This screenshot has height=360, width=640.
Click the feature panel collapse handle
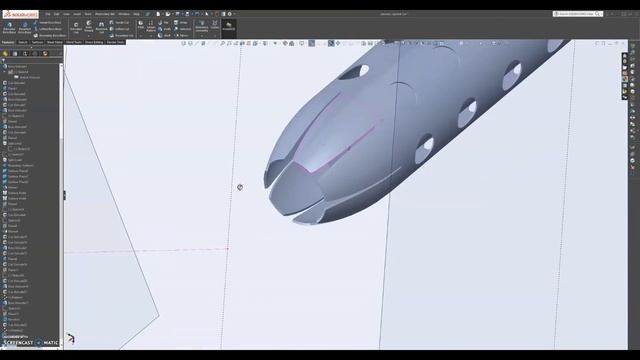pyautogui.click(x=64, y=196)
